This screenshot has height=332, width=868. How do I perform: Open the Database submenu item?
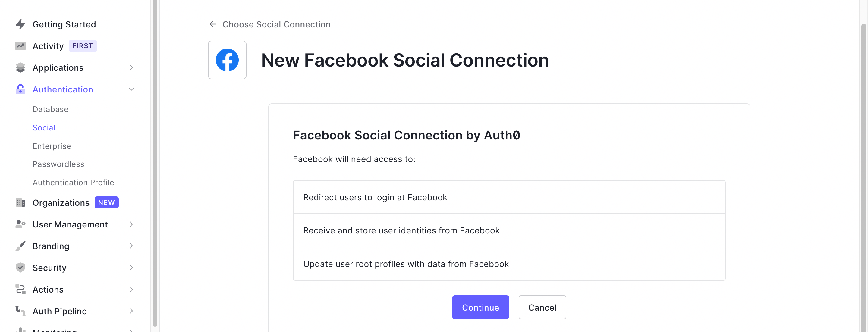coord(51,109)
